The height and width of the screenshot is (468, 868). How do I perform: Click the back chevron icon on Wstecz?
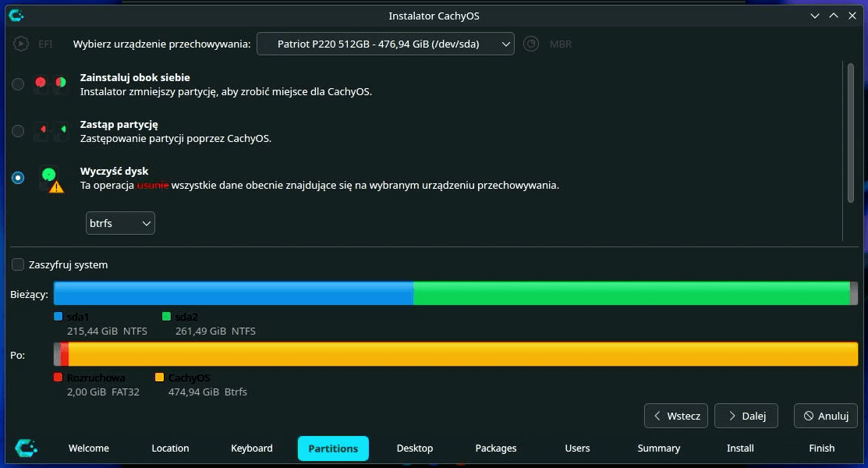tap(657, 416)
